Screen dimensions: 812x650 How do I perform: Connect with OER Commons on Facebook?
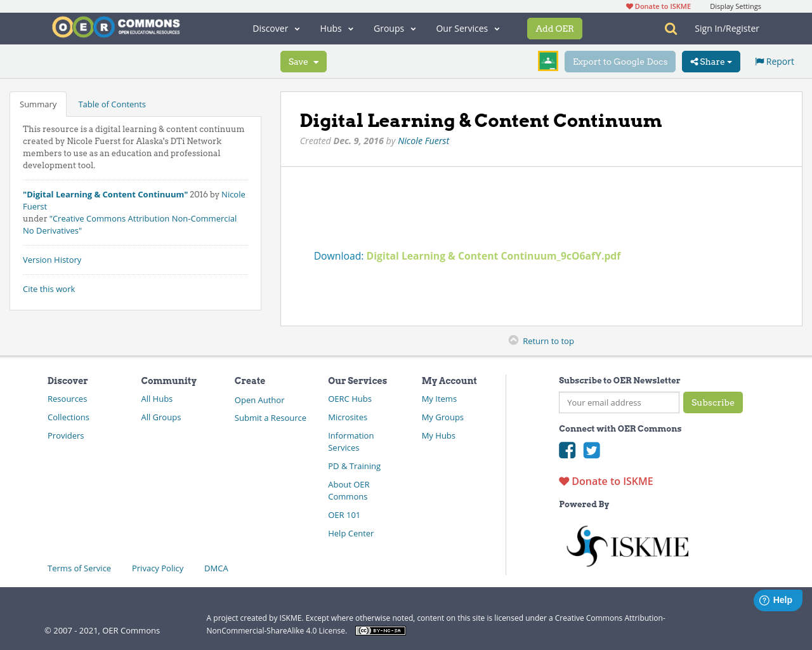click(567, 450)
